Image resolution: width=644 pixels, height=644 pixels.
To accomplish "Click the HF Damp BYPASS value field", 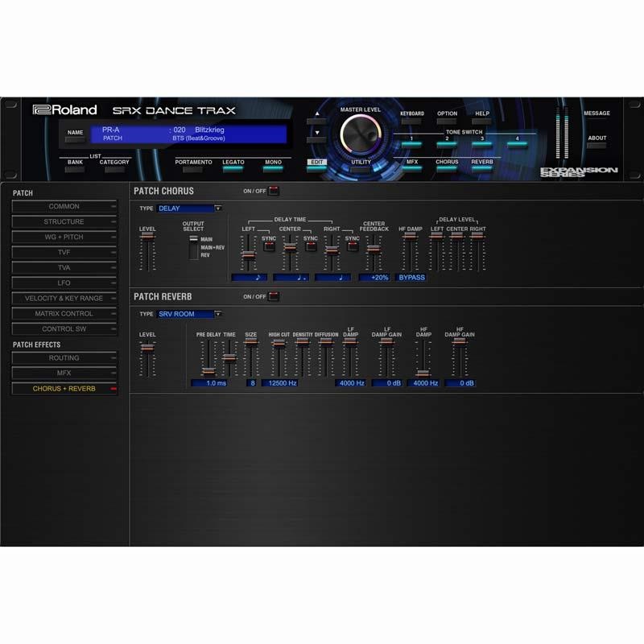I will (x=411, y=278).
